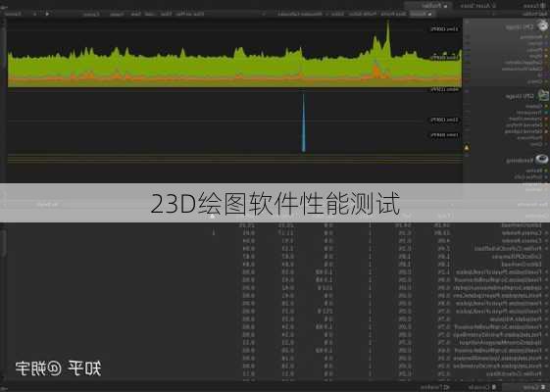Viewport: 550px width, 392px height.
Task: Select the CPU Usage profiler module icon
Action: coord(542,25)
